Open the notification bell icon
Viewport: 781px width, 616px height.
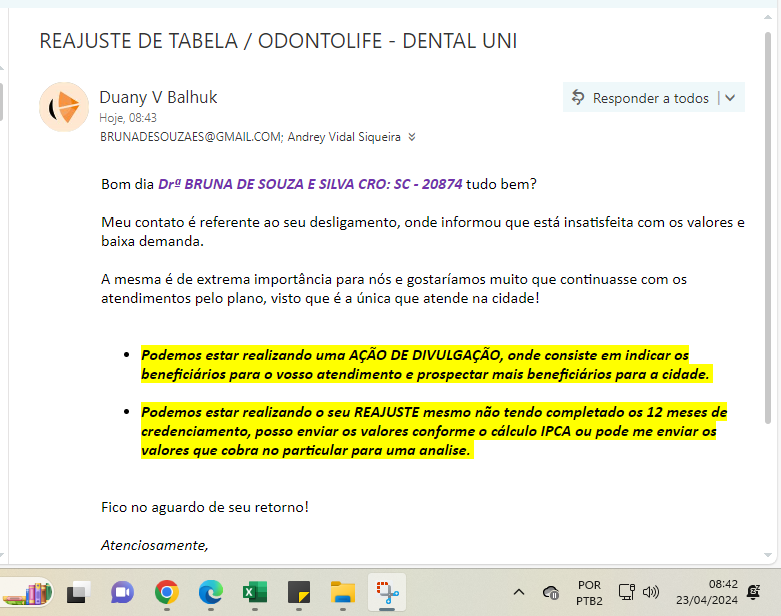coord(753,592)
